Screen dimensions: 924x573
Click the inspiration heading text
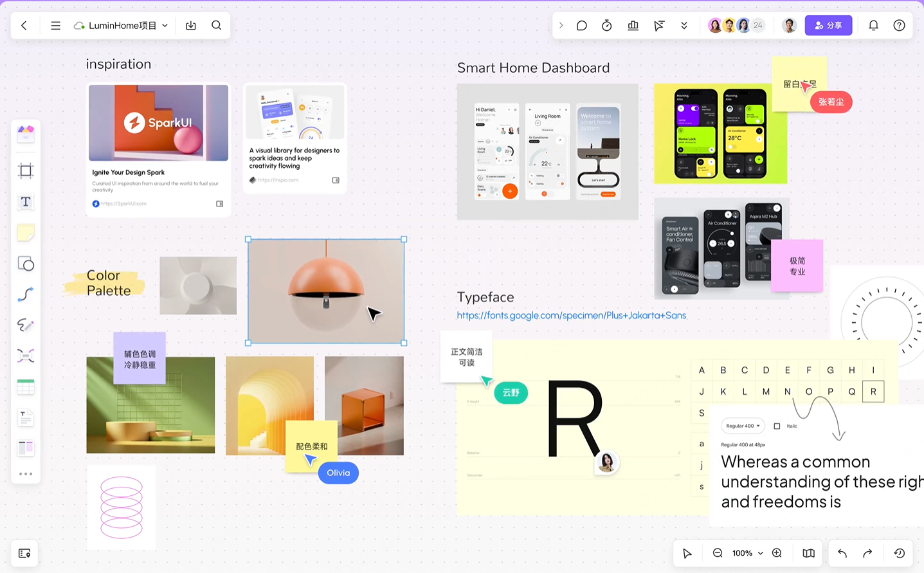pyautogui.click(x=118, y=64)
